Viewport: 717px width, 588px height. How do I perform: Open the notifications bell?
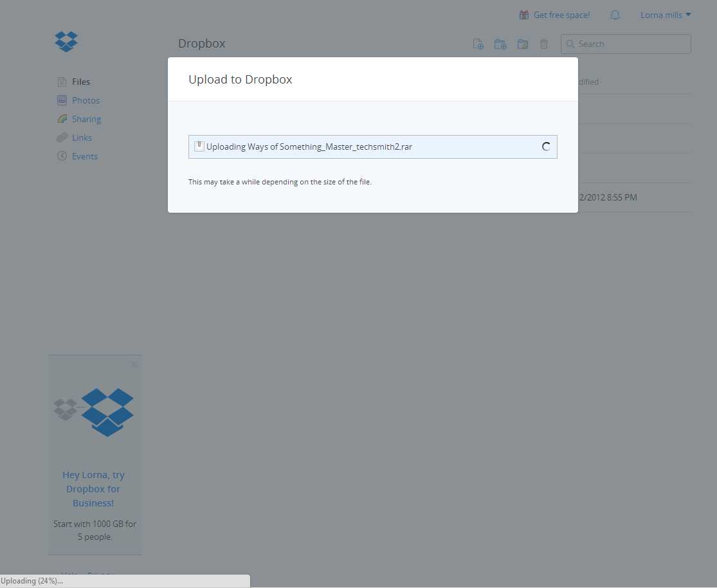click(615, 15)
